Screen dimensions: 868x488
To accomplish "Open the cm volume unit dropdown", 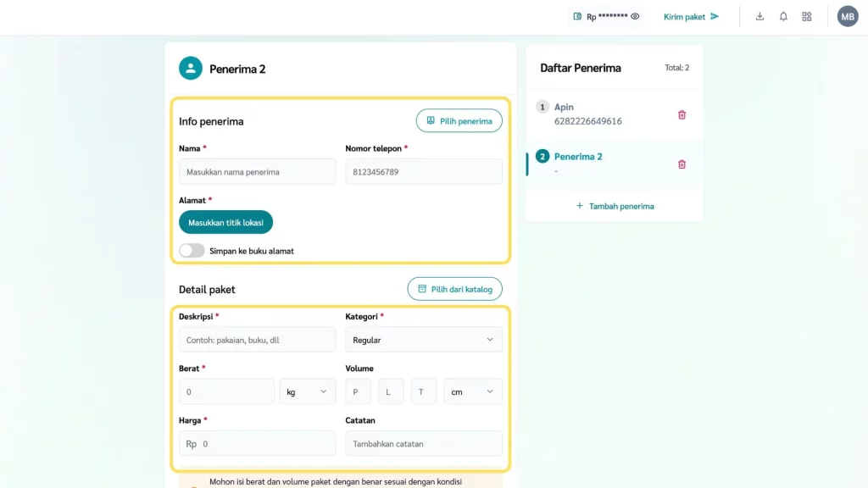I will [473, 391].
